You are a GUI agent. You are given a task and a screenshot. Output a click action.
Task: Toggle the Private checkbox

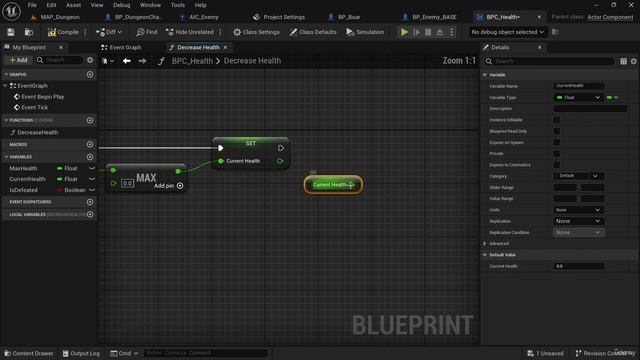coord(557,153)
